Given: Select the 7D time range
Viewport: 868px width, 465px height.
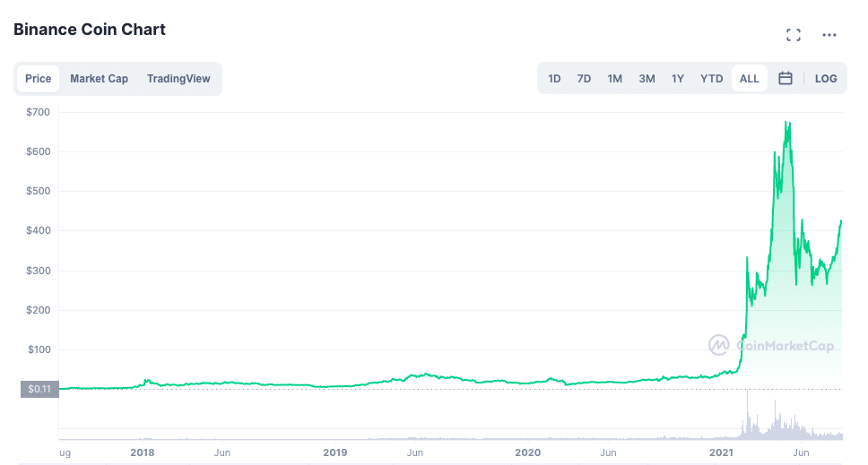Looking at the screenshot, I should (584, 79).
